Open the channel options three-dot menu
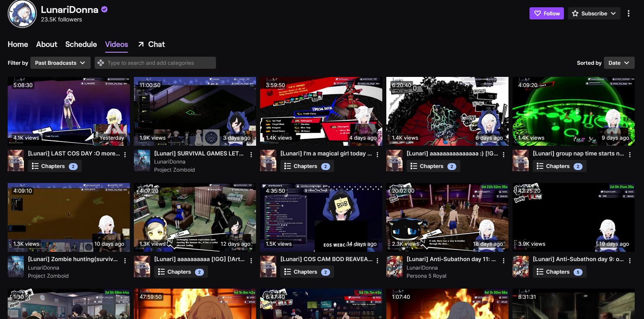Screen dimensions: 644x319 [628, 13]
